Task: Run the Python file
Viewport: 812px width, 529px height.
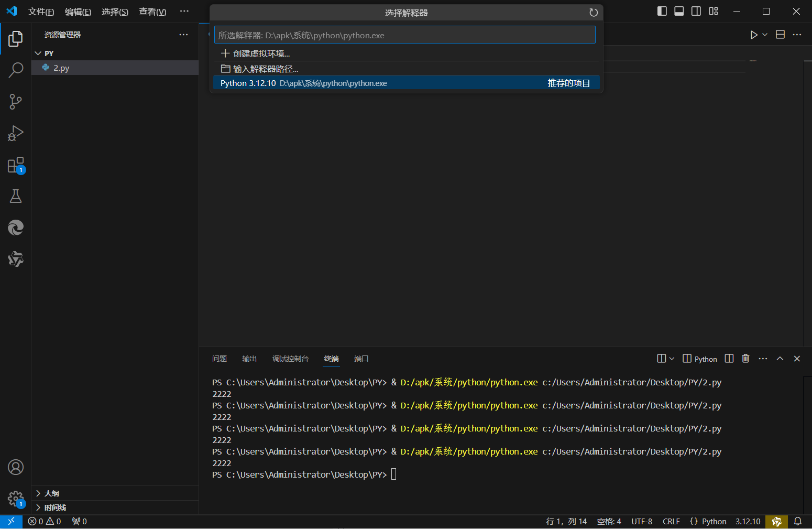Action: point(753,35)
